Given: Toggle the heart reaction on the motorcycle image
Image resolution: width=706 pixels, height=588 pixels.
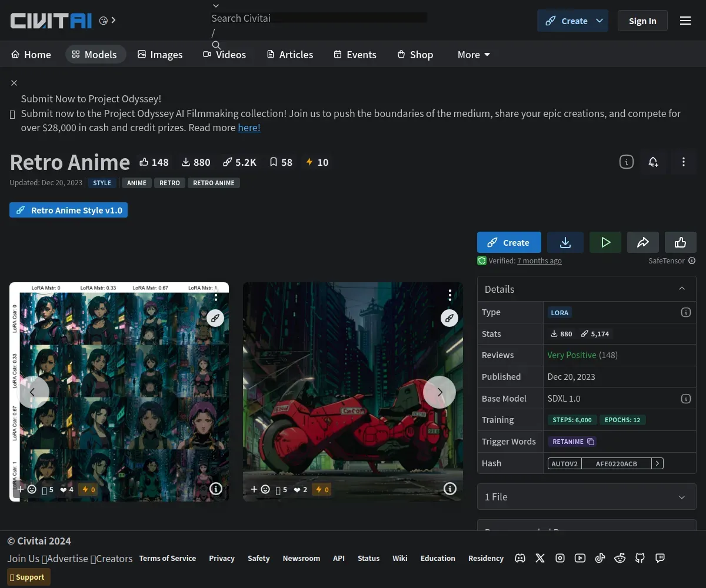Looking at the screenshot, I should point(301,489).
